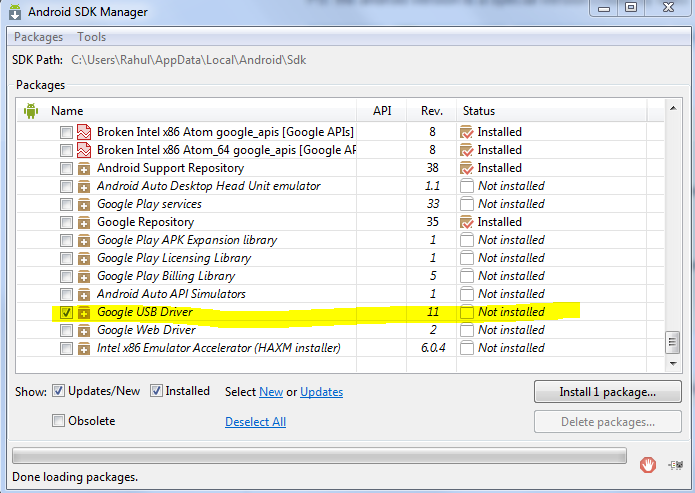
Task: Click installed status icon for Atom google_apis row
Action: tap(467, 132)
